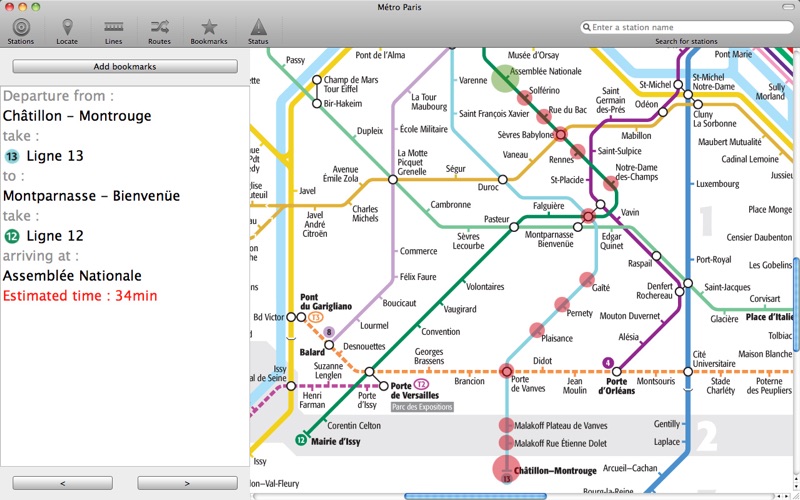Show network Status warning icon
The width and height of the screenshot is (800, 500).
click(258, 27)
